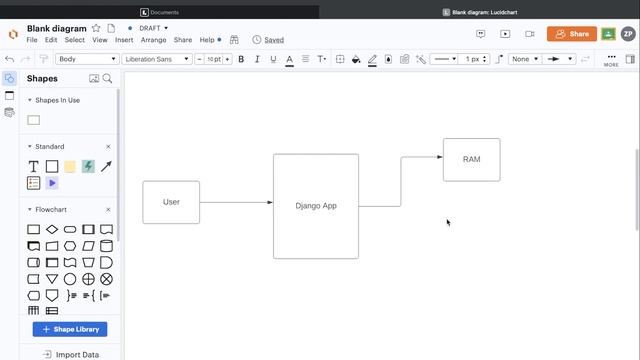Collapse the Standard shapes section
This screenshot has width=640, height=360.
pyautogui.click(x=29, y=147)
